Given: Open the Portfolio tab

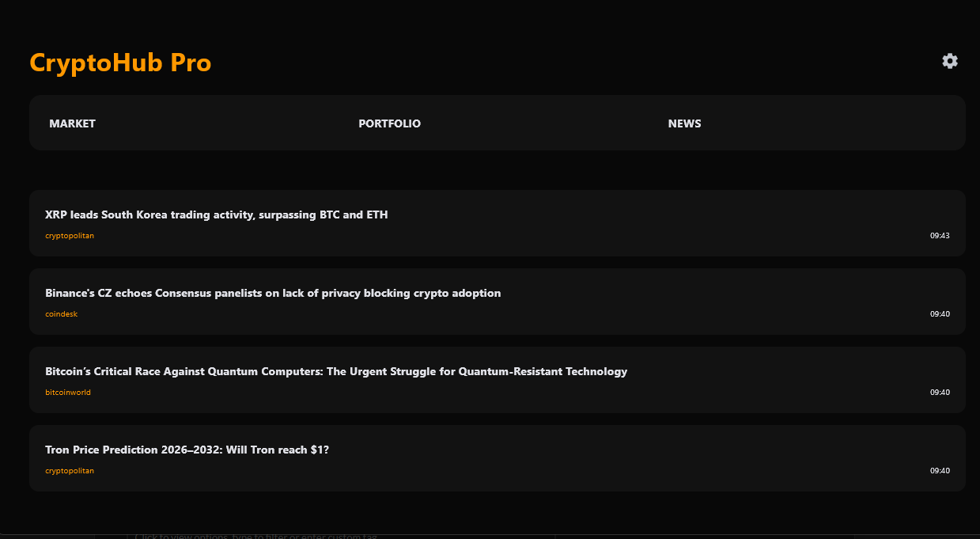Looking at the screenshot, I should pos(389,123).
